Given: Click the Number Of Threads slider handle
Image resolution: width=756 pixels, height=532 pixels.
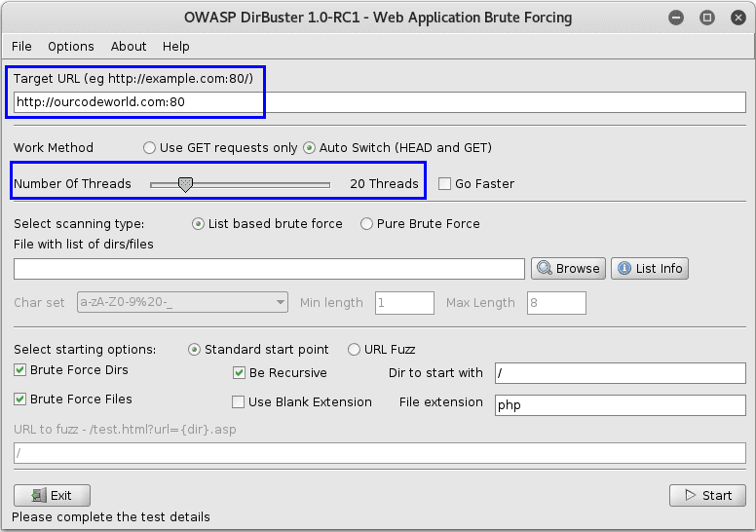Looking at the screenshot, I should (x=185, y=183).
